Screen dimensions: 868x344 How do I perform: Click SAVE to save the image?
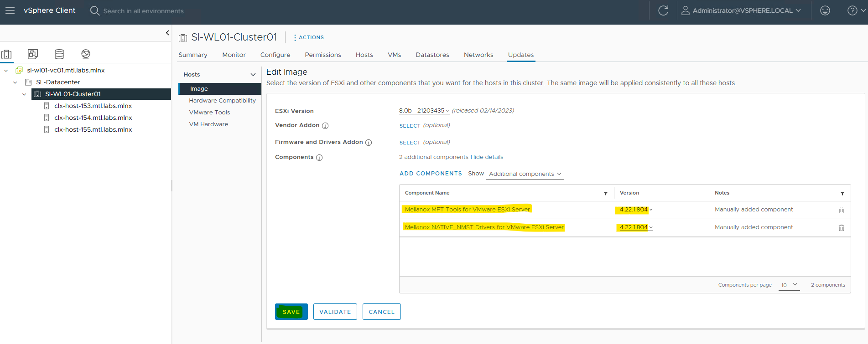pos(291,312)
